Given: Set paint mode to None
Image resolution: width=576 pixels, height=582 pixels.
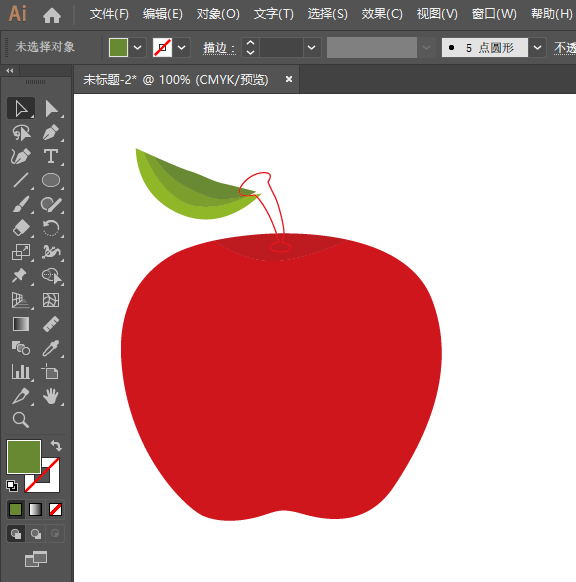Looking at the screenshot, I should tap(55, 510).
